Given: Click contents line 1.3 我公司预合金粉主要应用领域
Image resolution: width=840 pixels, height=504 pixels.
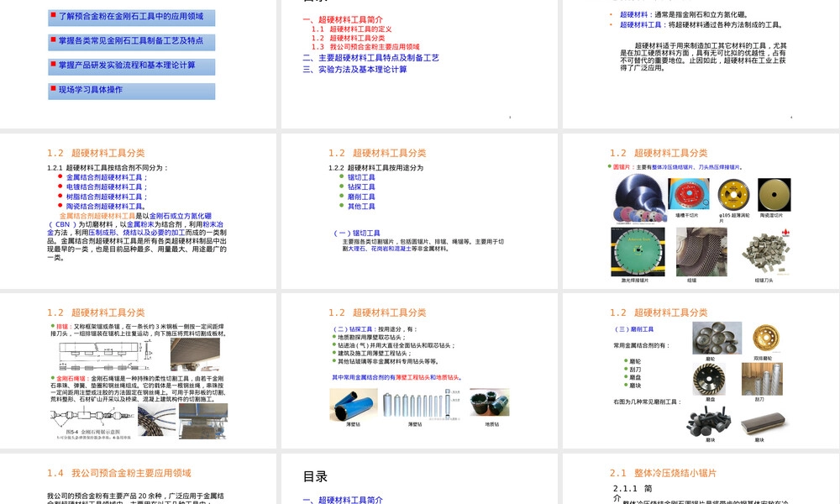Looking at the screenshot, I should pos(365,46).
